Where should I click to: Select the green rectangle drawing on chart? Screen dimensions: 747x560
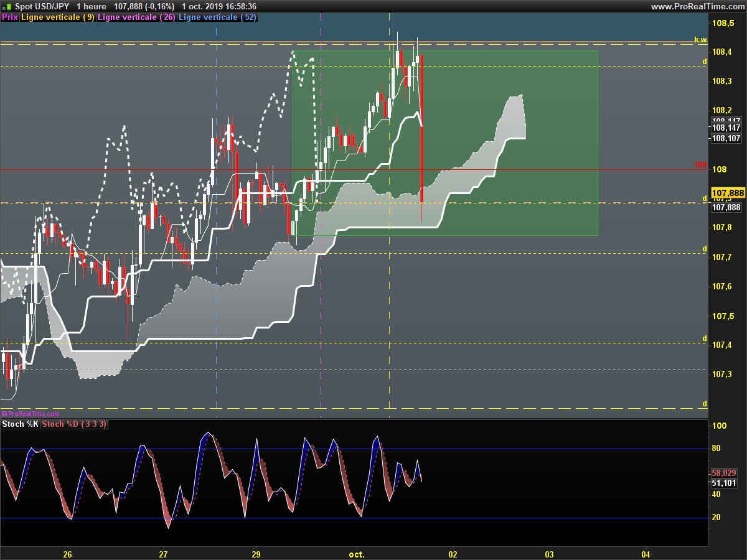coord(445,143)
